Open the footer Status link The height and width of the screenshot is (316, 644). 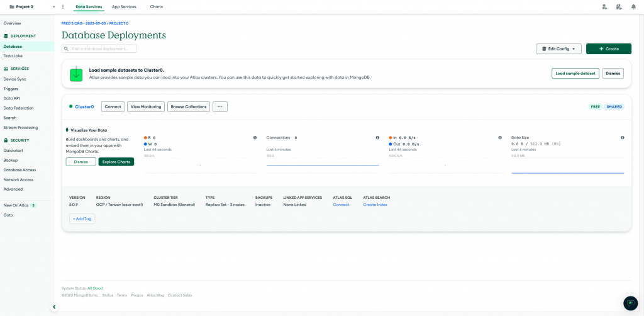tap(108, 295)
